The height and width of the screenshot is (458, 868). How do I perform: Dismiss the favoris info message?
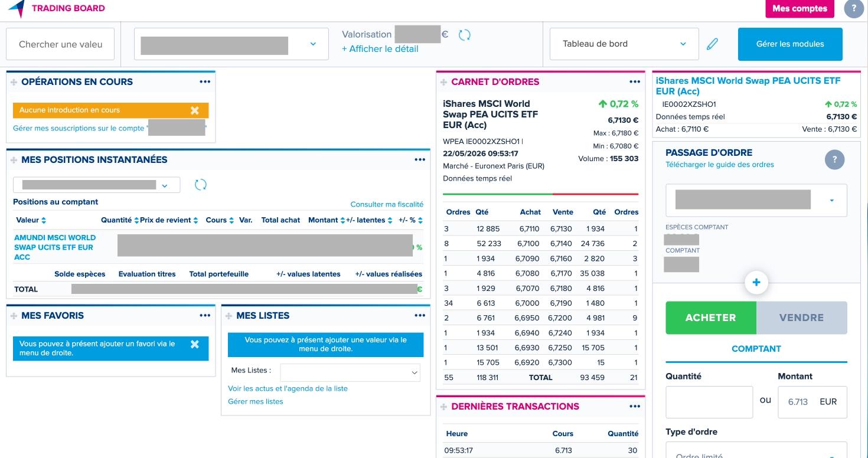click(195, 344)
